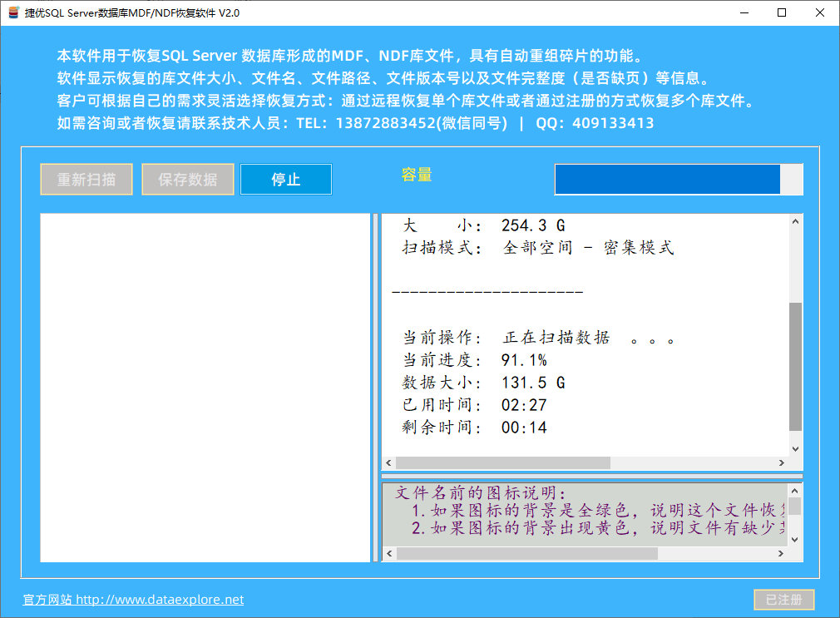Click the scroll left arrow in the icon legend panel
840x618 pixels.
[389, 554]
